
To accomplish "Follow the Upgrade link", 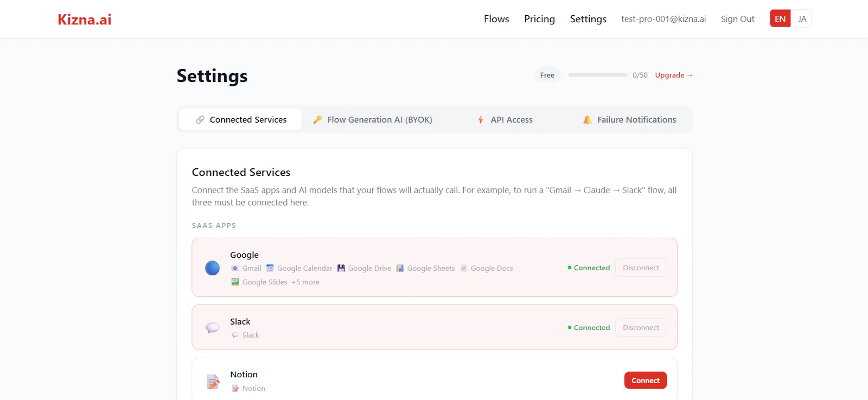I will (674, 75).
